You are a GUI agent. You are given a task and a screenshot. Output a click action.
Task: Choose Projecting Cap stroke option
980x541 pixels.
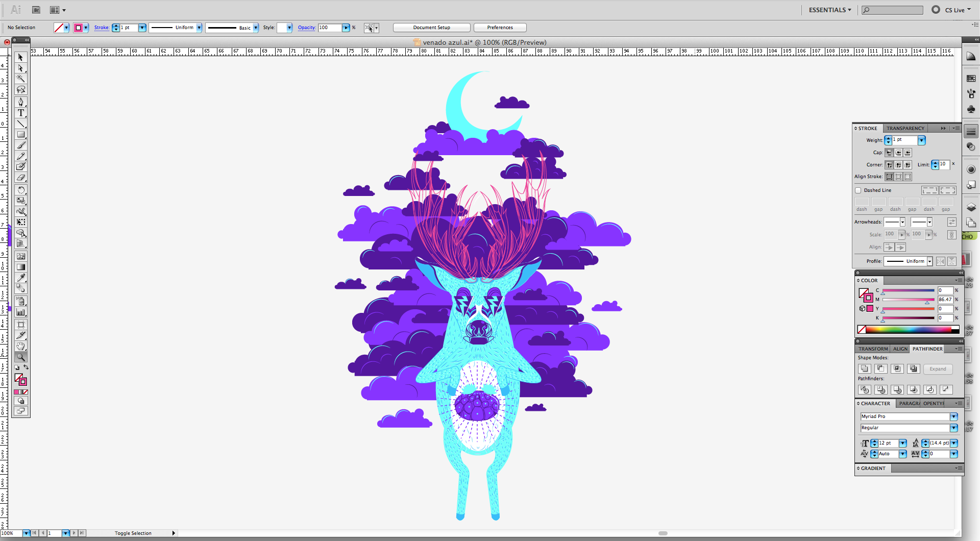pos(907,153)
